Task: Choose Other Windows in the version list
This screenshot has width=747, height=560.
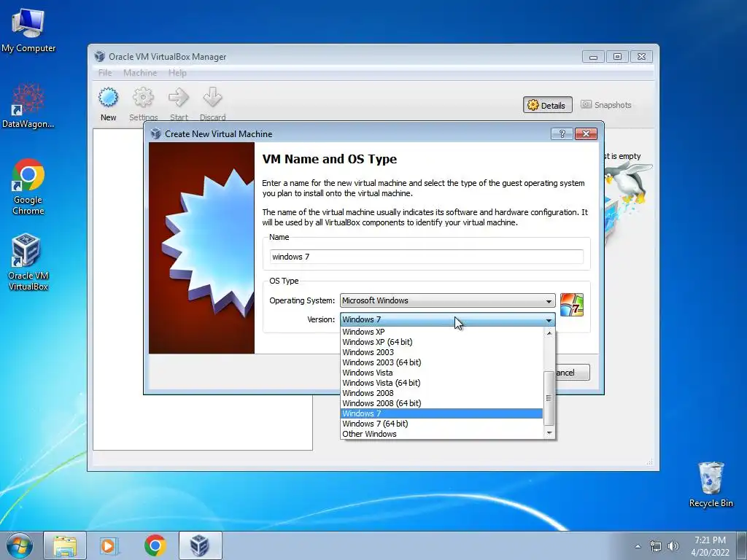Action: coord(442,434)
